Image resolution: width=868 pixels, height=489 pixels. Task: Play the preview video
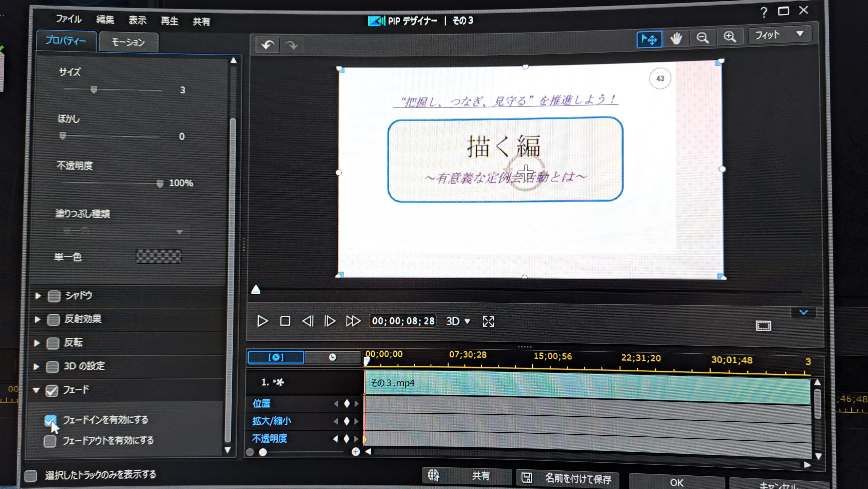point(262,321)
